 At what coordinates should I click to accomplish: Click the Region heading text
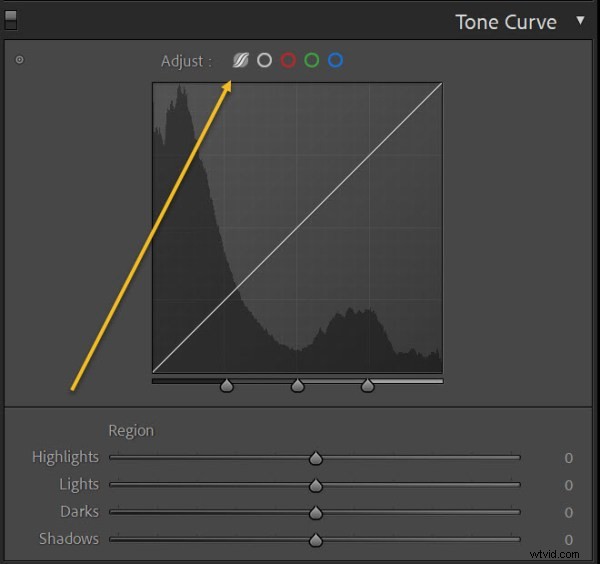[131, 431]
